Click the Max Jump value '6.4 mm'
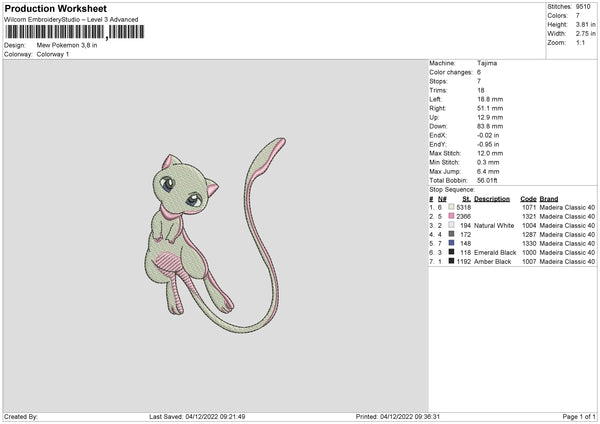 (488, 171)
